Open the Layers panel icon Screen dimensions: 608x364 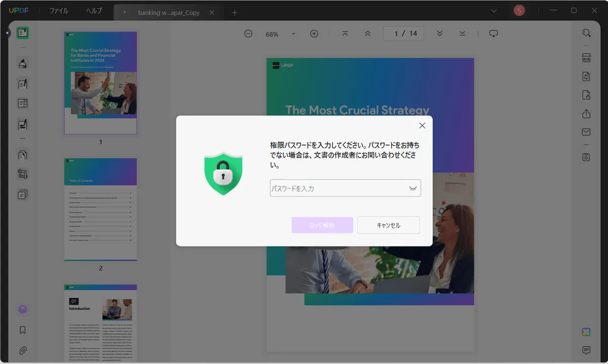tap(22, 309)
